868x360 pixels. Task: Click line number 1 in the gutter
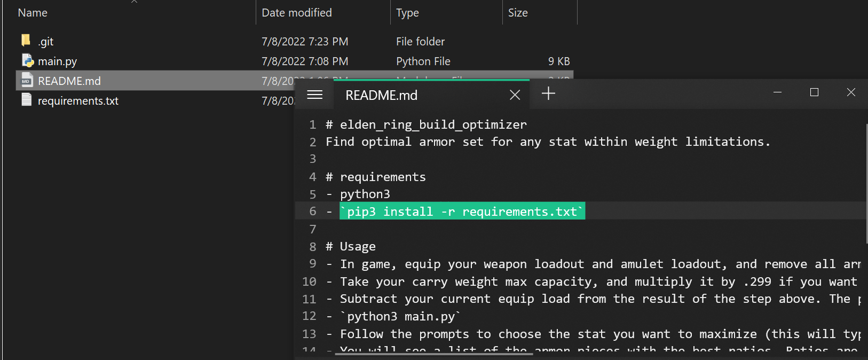tap(313, 125)
